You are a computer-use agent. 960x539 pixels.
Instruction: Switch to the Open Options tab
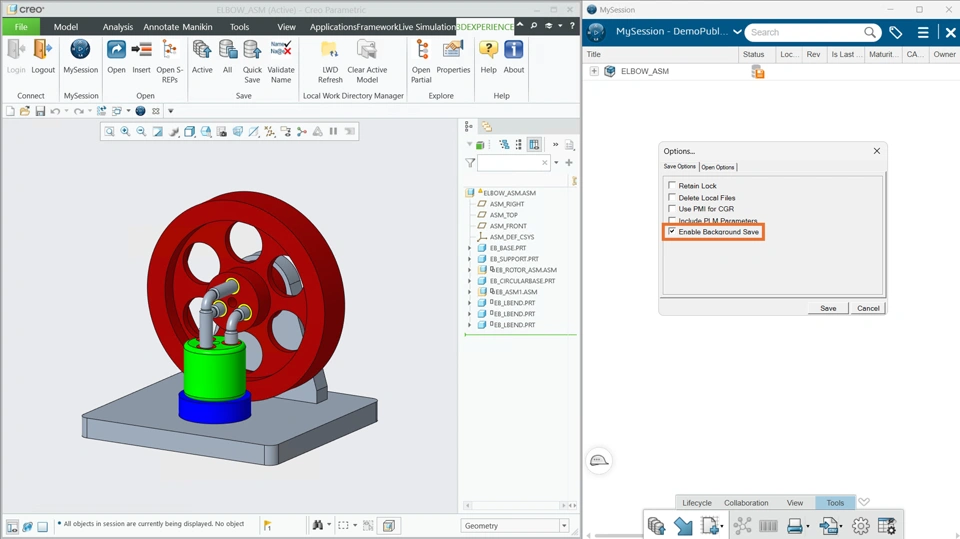tap(718, 167)
